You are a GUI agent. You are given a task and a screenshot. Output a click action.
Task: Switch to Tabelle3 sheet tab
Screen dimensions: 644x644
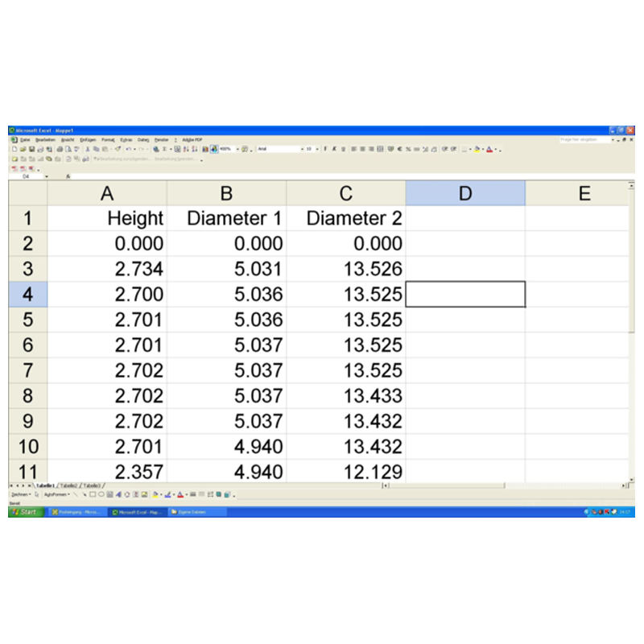92,485
